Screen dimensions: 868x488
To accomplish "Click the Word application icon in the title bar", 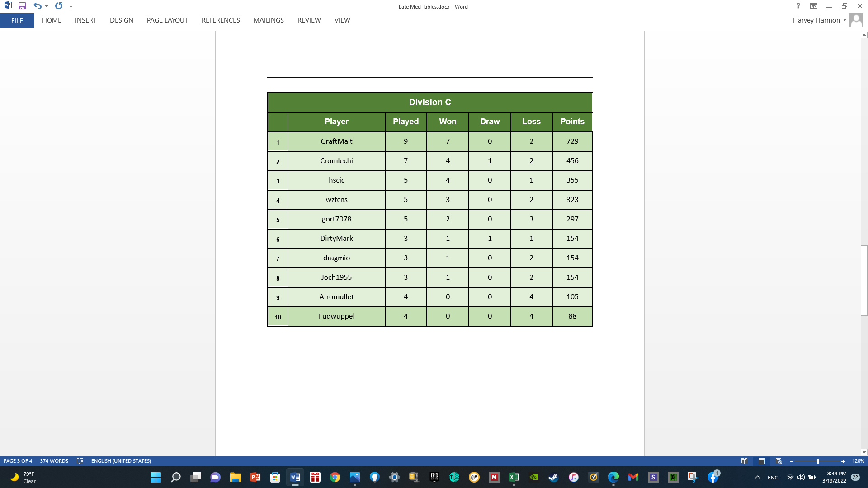I will point(8,6).
